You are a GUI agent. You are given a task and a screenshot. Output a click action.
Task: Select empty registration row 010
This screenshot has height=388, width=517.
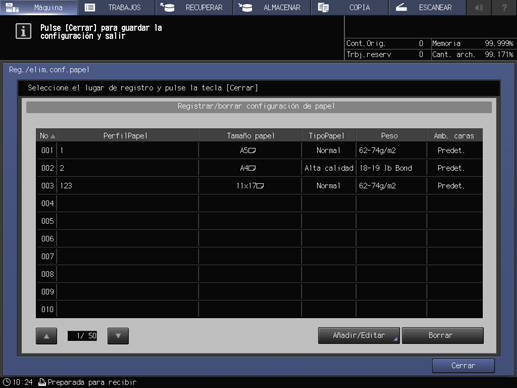click(x=259, y=309)
